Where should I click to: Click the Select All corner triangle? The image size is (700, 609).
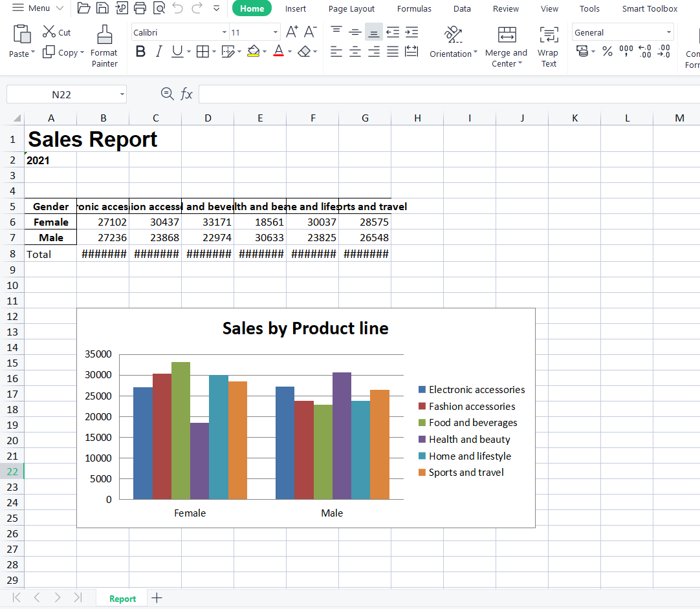click(17, 118)
